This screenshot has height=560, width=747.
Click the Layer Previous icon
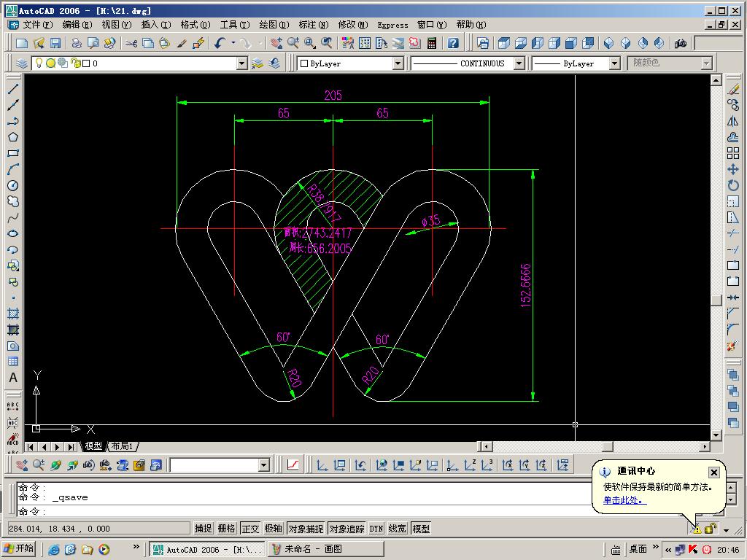coord(274,63)
